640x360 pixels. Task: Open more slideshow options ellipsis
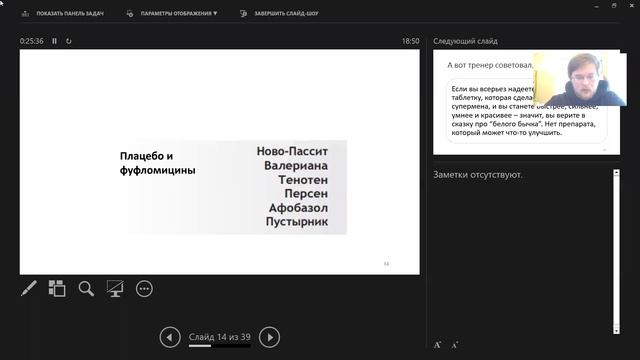click(144, 289)
